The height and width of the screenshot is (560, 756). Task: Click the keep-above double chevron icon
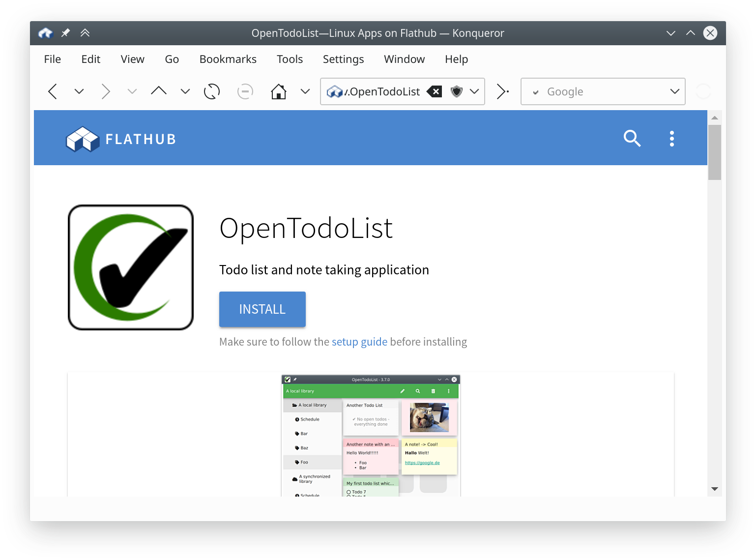pos(85,33)
